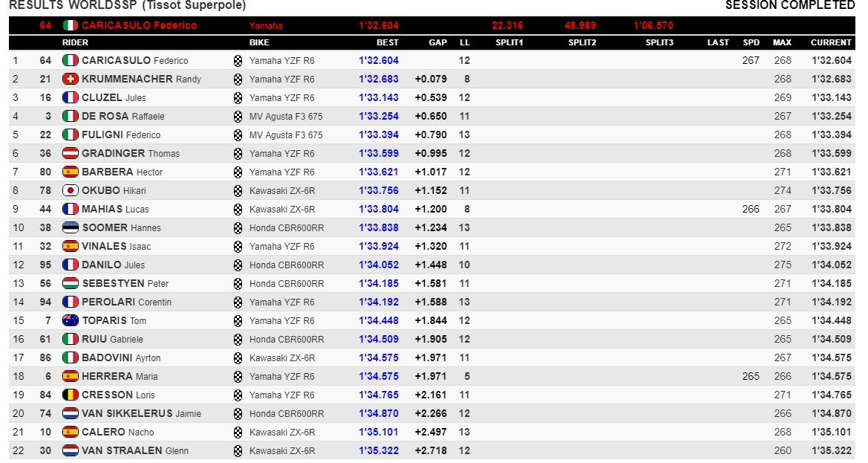Viewport: 868px width, 463px height.
Task: Click the Italian flag in the red highlighted header bar
Action: click(x=71, y=25)
